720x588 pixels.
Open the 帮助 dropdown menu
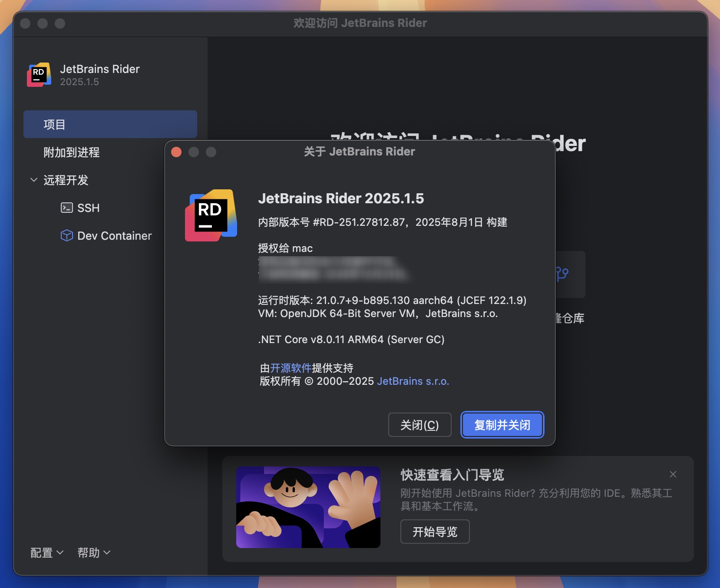(94, 552)
